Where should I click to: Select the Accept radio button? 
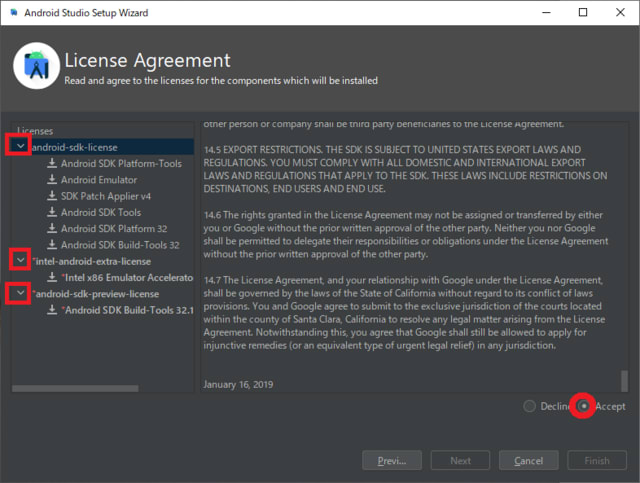click(x=582, y=407)
